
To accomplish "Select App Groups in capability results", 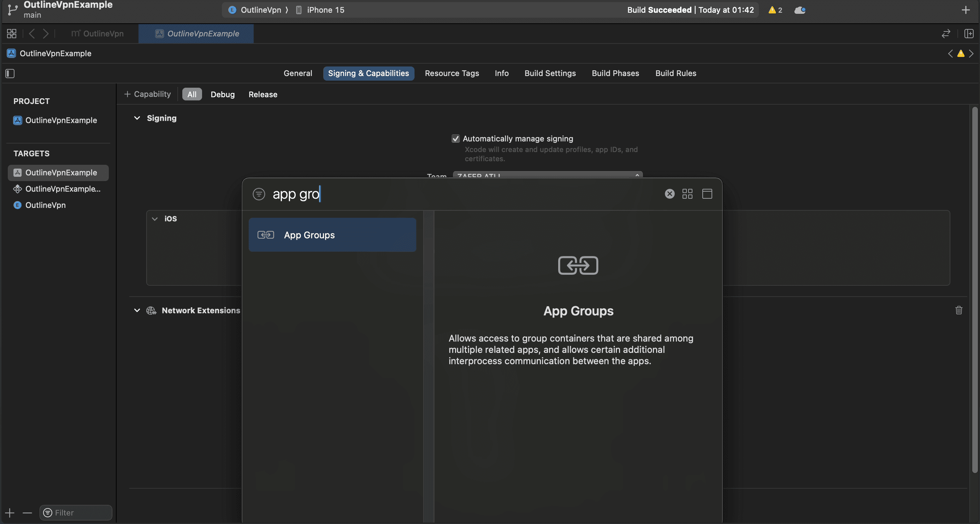I will (x=332, y=234).
